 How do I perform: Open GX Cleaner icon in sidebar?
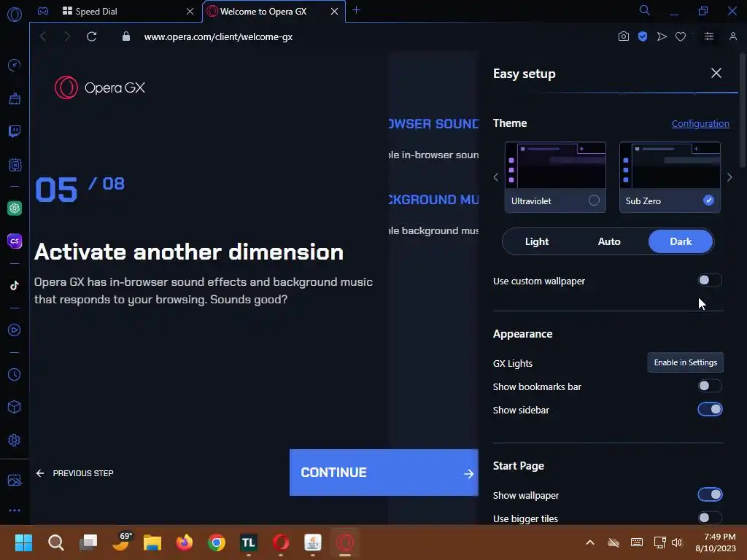15,98
